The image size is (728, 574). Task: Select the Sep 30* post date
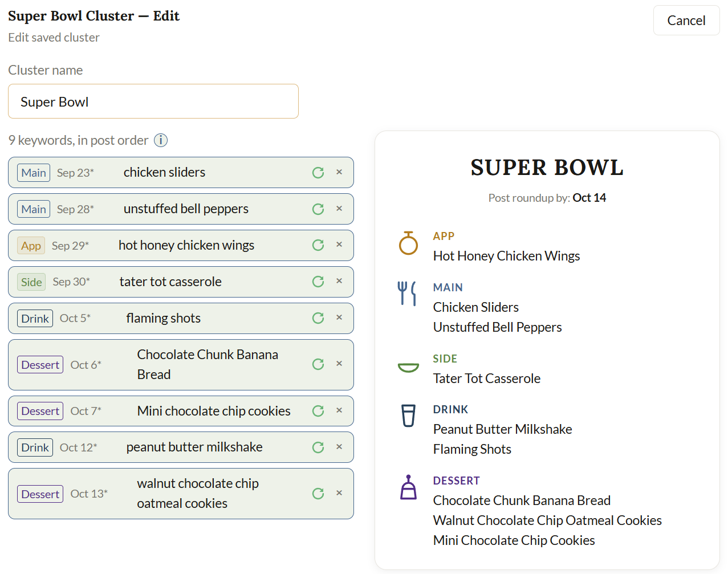(x=71, y=282)
